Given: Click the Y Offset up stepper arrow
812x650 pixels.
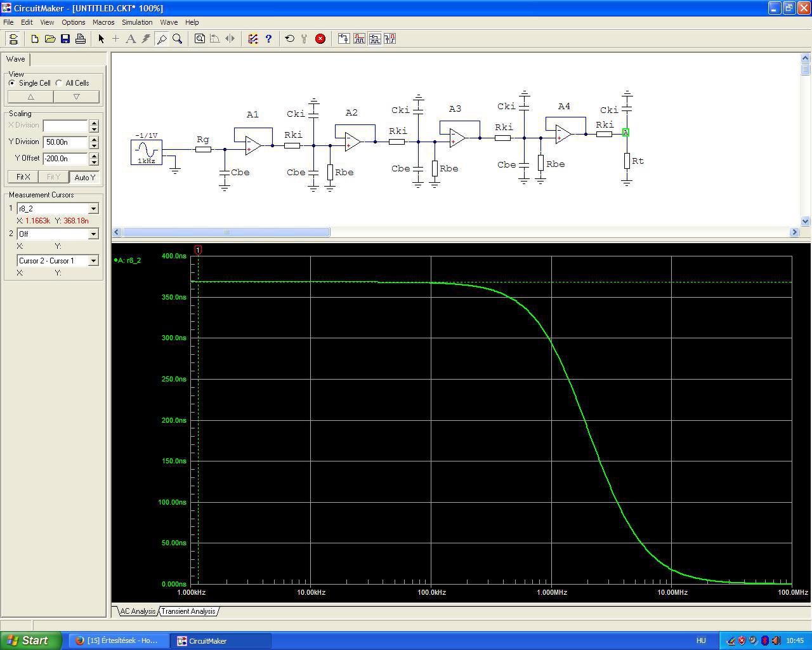Looking at the screenshot, I should 94,156.
